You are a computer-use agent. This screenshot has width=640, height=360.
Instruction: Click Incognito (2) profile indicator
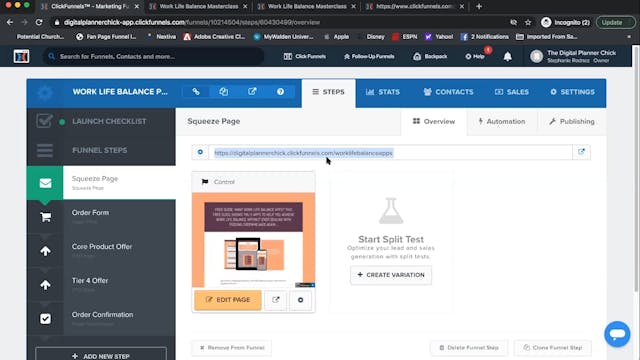tap(565, 22)
